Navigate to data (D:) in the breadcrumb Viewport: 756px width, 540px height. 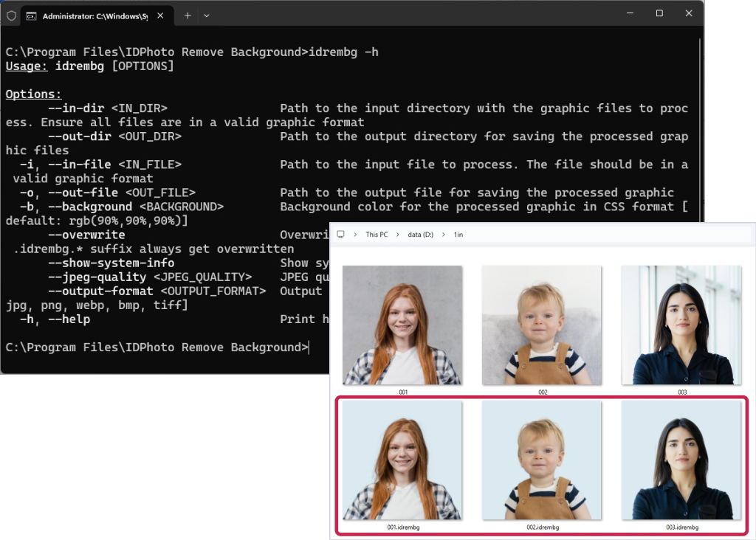(419, 235)
